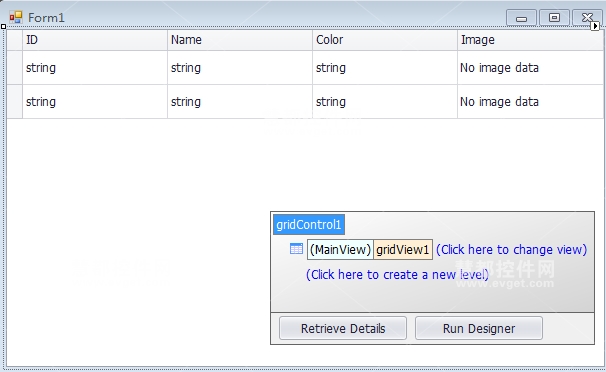The image size is (606, 372).
Task: Select first row Name cell 'string'
Action: (240, 68)
